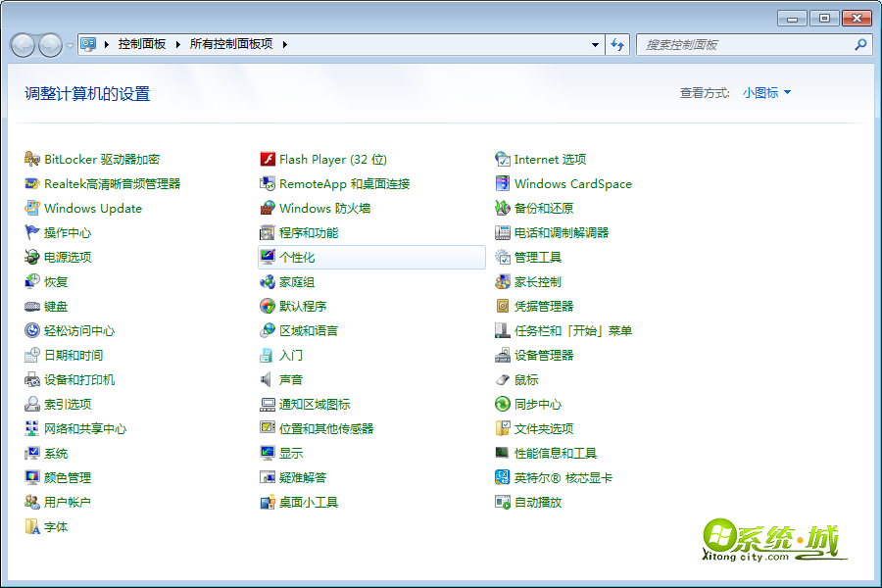
Task: Click the Flash Player (32 位) icon
Action: tap(268, 159)
